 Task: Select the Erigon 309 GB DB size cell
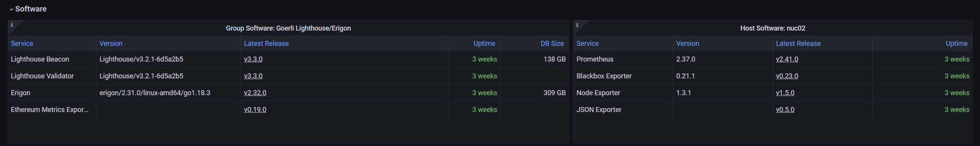(x=534, y=93)
